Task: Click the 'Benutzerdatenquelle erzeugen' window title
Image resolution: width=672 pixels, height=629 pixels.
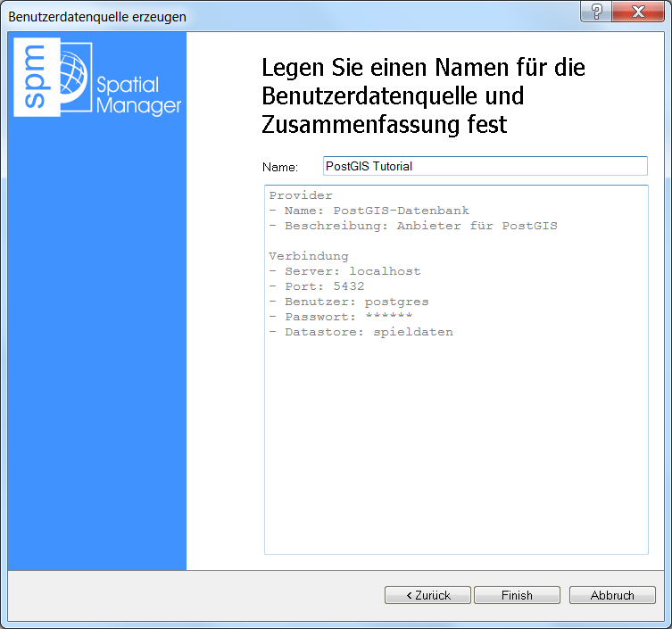Action: (97, 17)
